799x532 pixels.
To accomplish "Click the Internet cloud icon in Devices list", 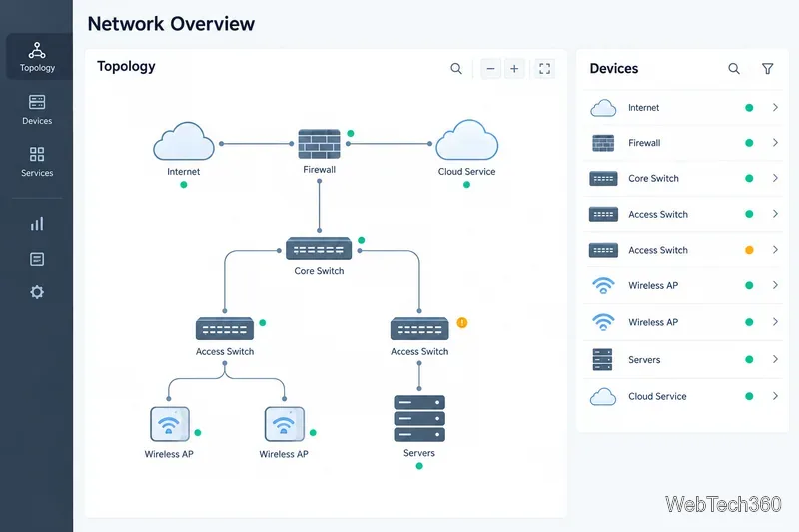I will [x=603, y=108].
